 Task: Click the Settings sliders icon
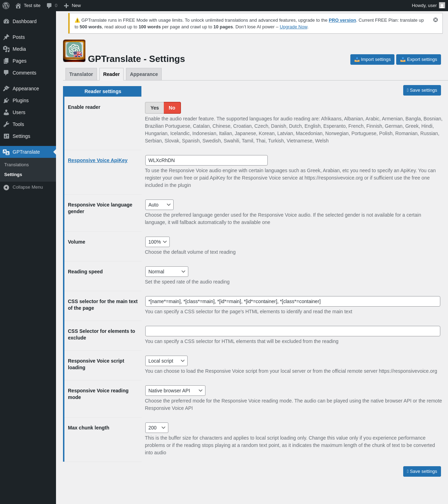tap(6, 136)
